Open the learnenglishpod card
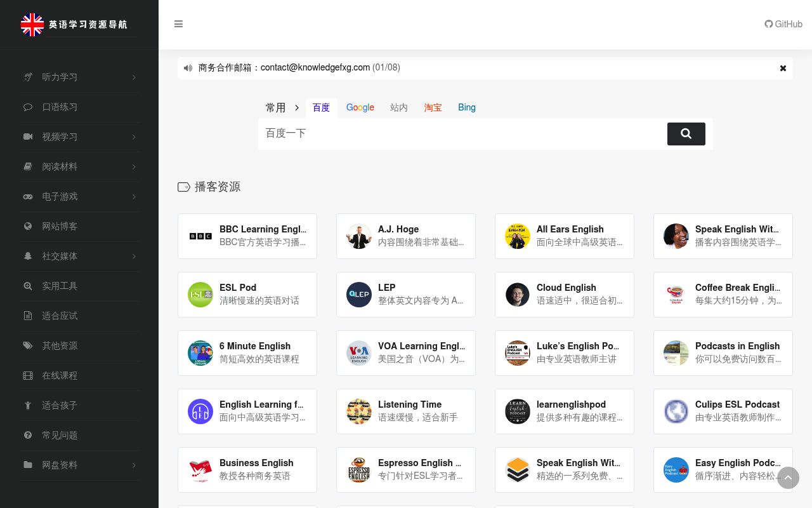 [565, 411]
